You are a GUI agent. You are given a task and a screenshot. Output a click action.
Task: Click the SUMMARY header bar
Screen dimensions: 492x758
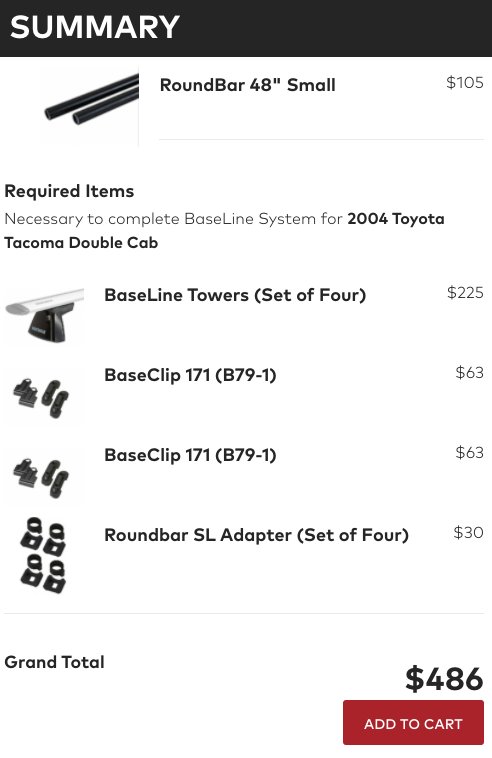(x=246, y=28)
